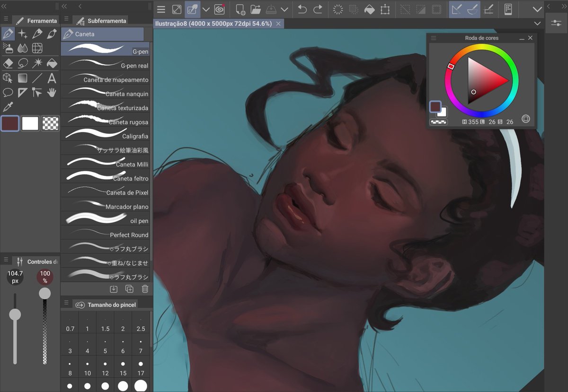Switch to the Text tool
This screenshot has height=392, width=568.
point(51,78)
